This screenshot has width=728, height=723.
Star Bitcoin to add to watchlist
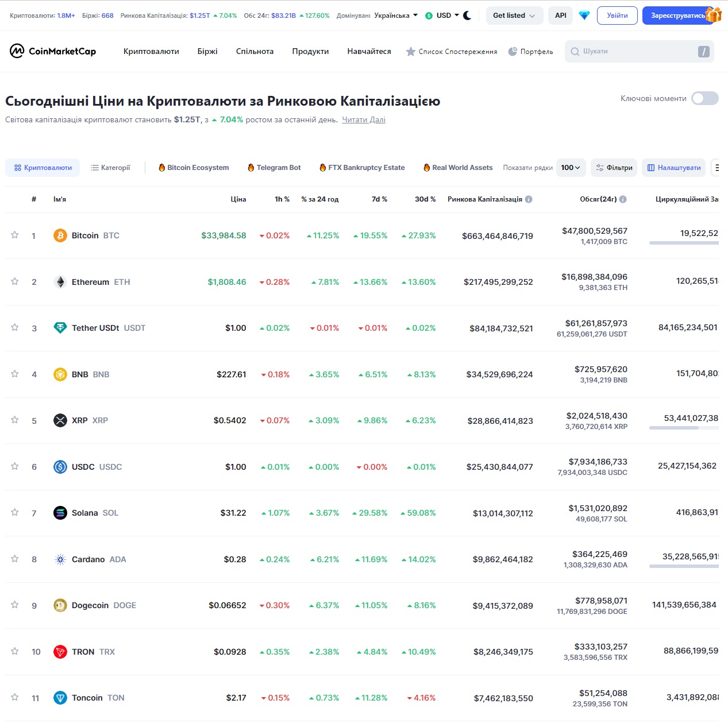(x=15, y=235)
